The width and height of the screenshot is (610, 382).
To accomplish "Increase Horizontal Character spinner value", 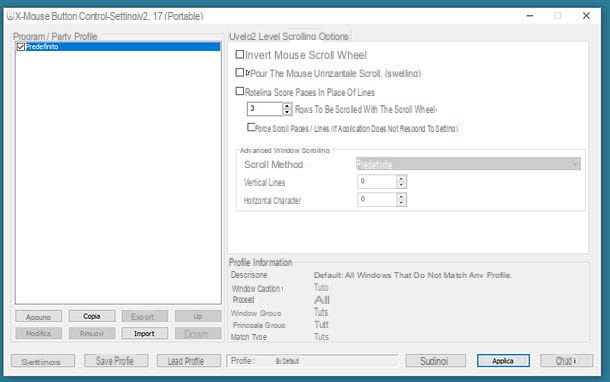I will point(401,196).
